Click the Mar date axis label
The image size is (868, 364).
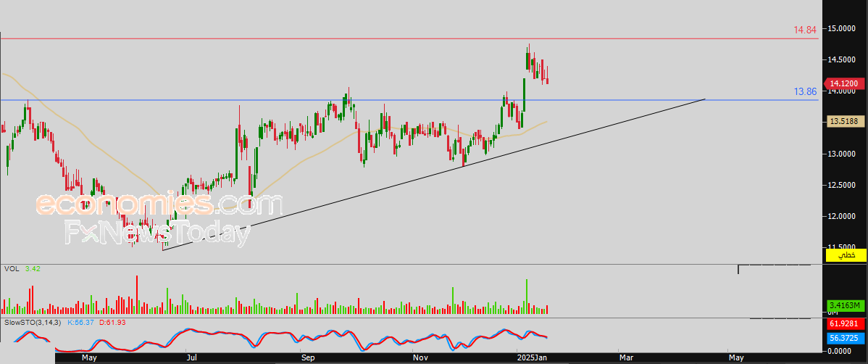pos(625,358)
